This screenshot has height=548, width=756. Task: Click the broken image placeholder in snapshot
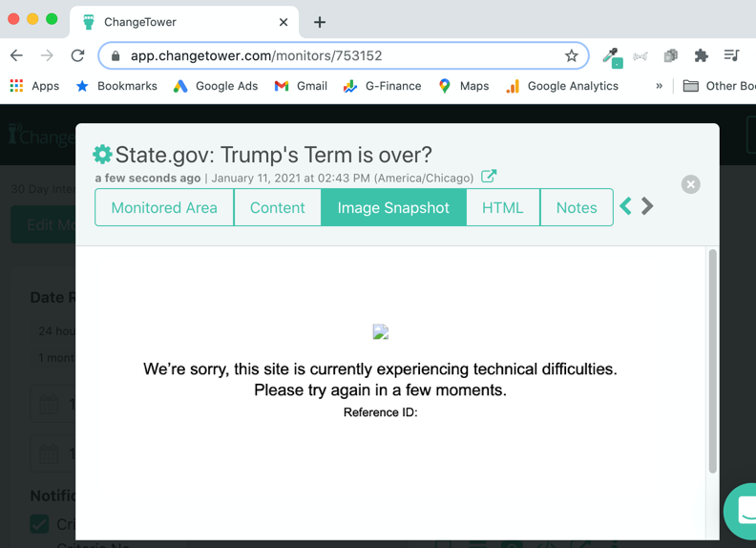tap(381, 332)
